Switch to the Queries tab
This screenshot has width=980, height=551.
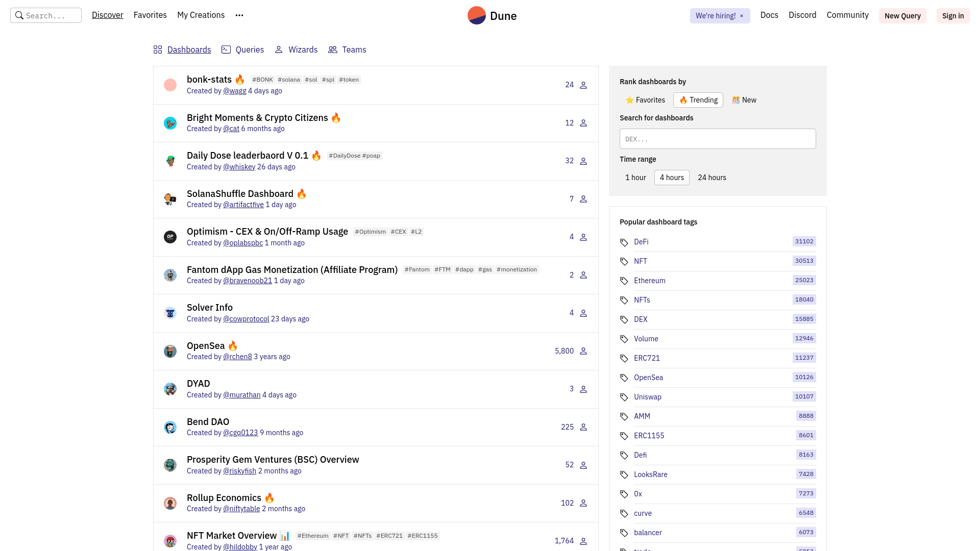(242, 49)
